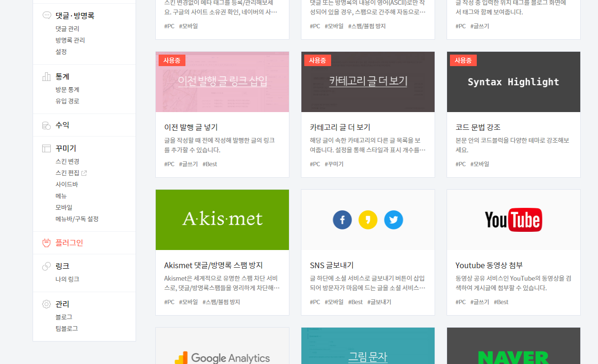Click #PC tag on Akismet card

pyautogui.click(x=169, y=302)
